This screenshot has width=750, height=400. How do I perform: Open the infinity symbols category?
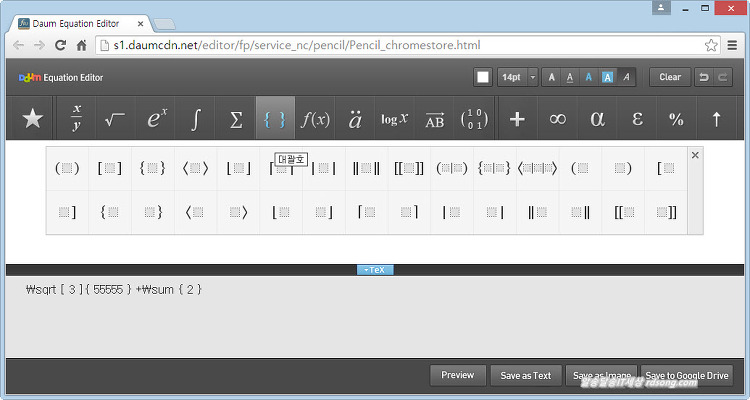(x=558, y=119)
